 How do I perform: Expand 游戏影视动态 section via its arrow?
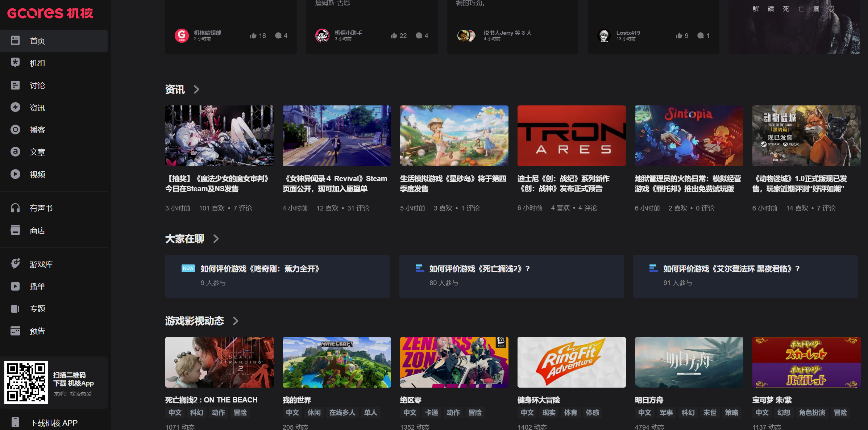pos(236,321)
